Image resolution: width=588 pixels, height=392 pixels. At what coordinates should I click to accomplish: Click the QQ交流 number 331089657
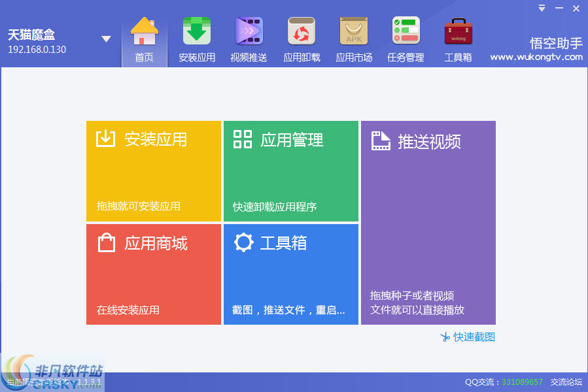(522, 382)
